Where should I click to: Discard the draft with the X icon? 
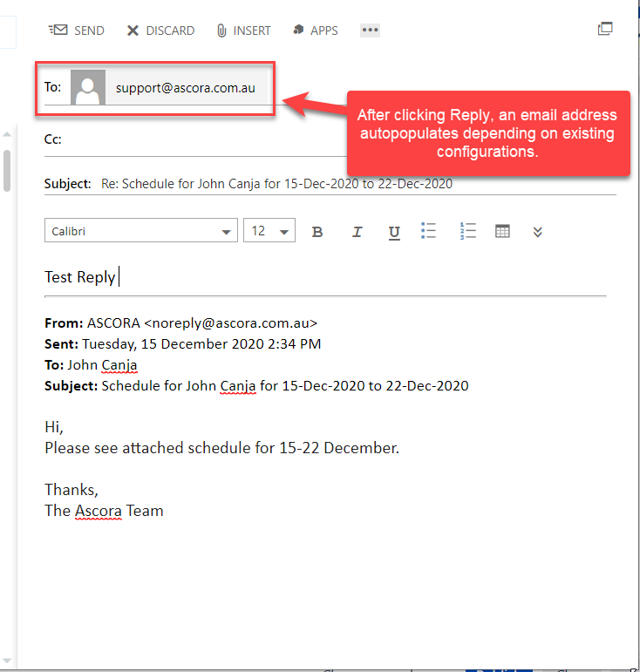click(133, 31)
